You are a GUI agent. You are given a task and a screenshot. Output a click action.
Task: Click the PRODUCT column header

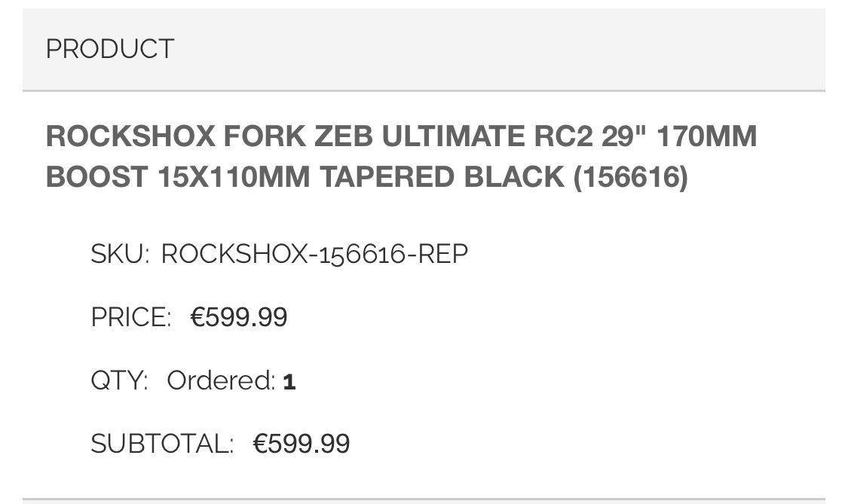click(x=109, y=49)
